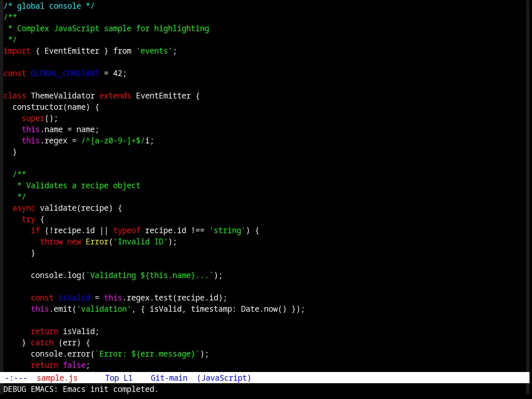Click 'Date.now()' in the emit line
532x399 pixels.
(264, 309)
